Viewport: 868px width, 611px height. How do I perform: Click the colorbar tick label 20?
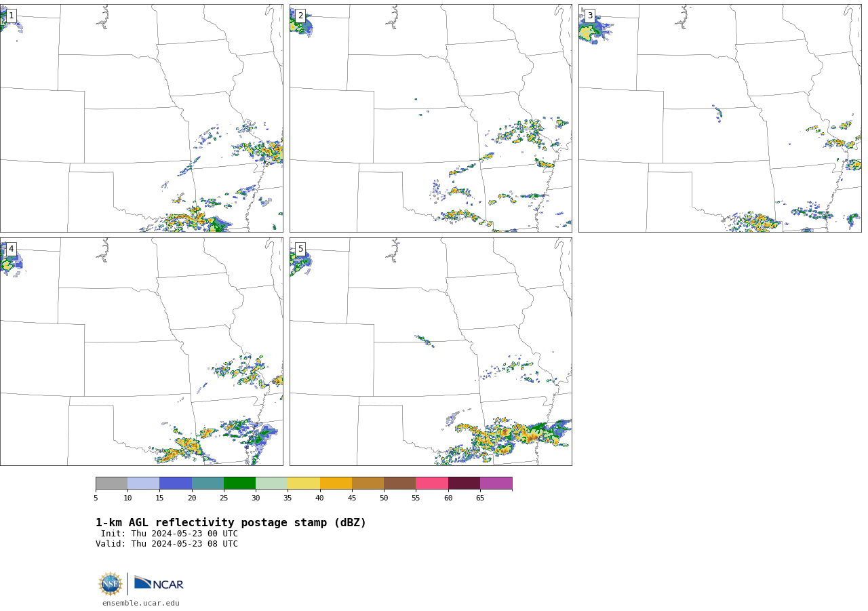(192, 498)
